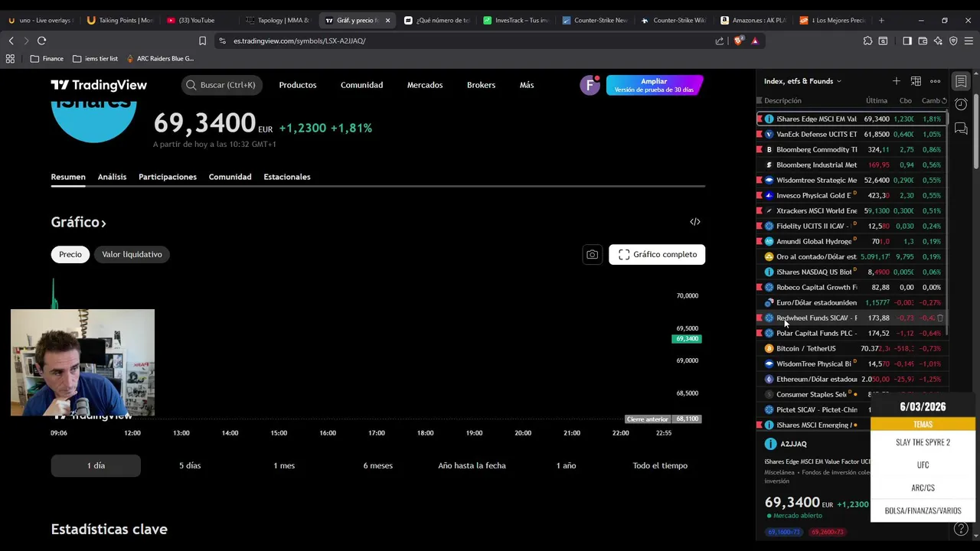Open browser extensions puzzle icon

867,41
